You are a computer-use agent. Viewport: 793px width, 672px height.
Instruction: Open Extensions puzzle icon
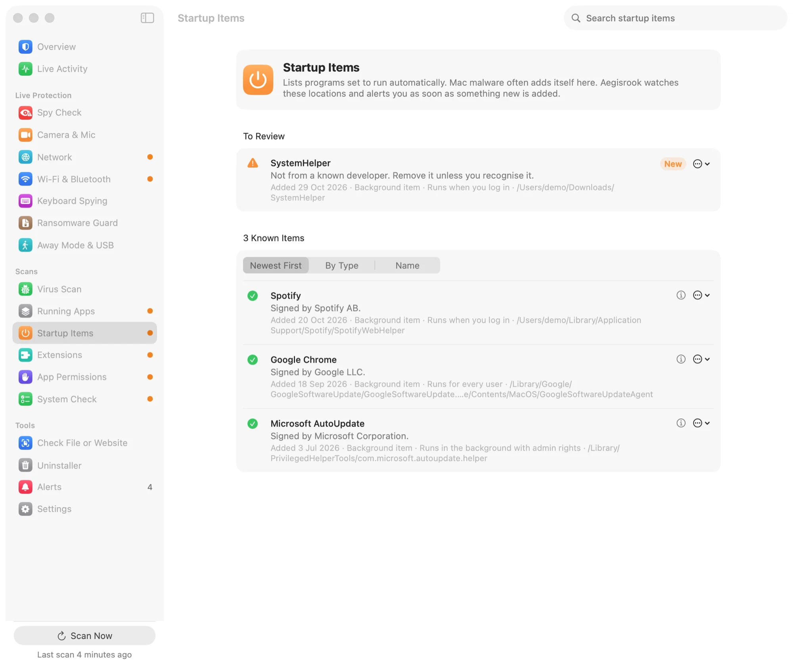(x=25, y=355)
